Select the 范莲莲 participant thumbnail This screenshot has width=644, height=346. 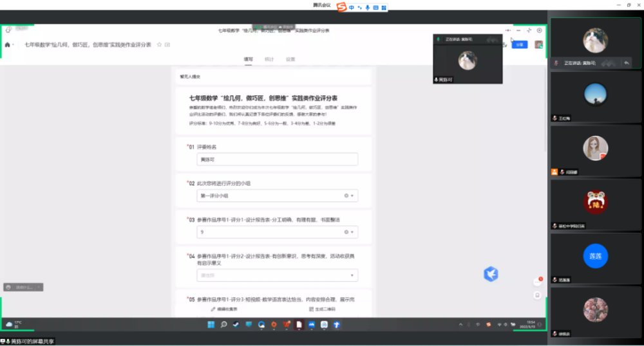[595, 256]
